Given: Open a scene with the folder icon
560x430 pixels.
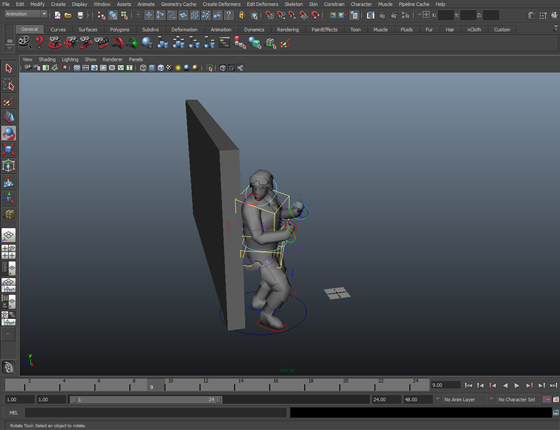Looking at the screenshot, I should pos(68,15).
